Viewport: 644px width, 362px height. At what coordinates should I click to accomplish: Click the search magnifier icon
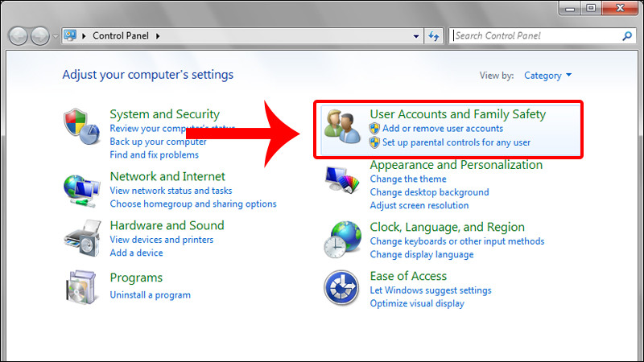click(x=627, y=36)
